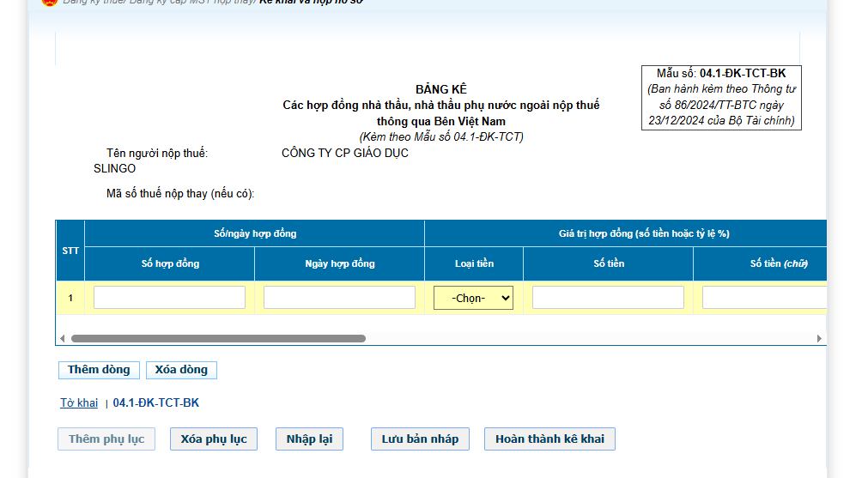Switch to the Tờ khai tab link
This screenshot has height=478, width=868.
pos(79,402)
